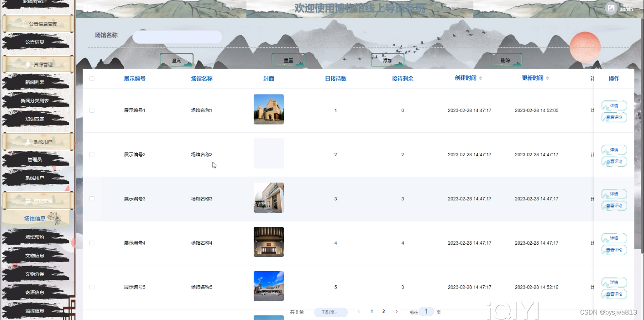
Task: Open 查看评论 for 场馆名称3 row
Action: 614,206
